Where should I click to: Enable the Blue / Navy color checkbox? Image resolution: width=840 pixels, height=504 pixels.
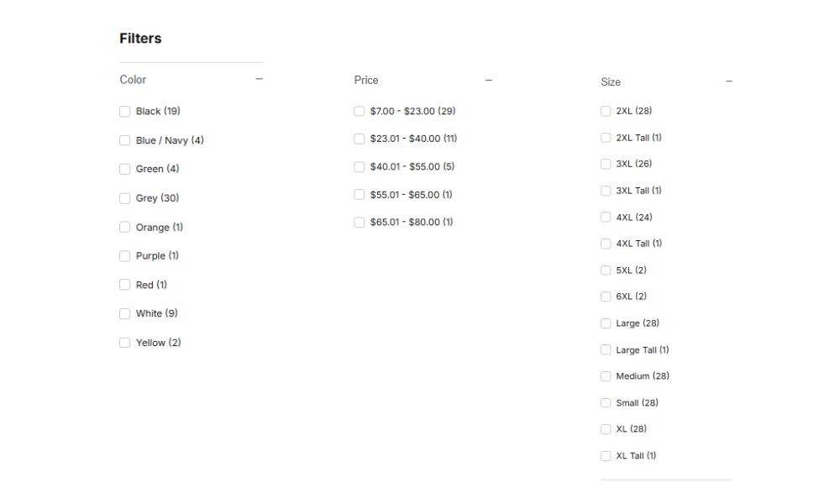(x=125, y=140)
